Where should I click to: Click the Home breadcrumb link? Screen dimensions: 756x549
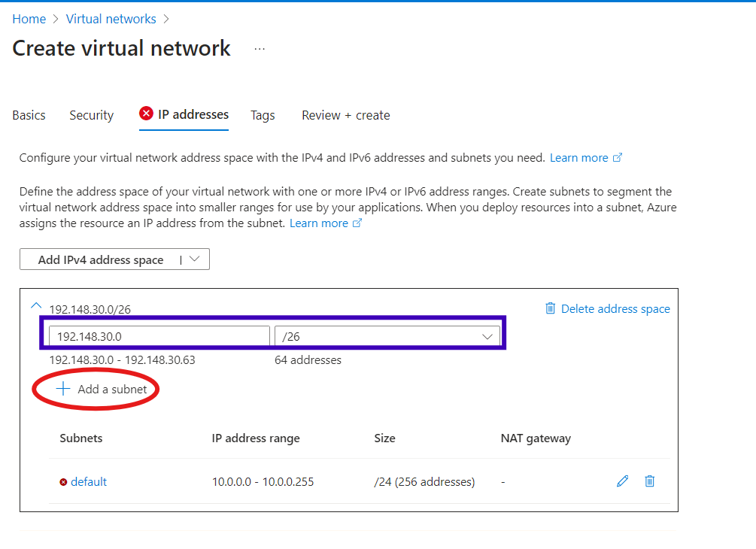[x=29, y=19]
